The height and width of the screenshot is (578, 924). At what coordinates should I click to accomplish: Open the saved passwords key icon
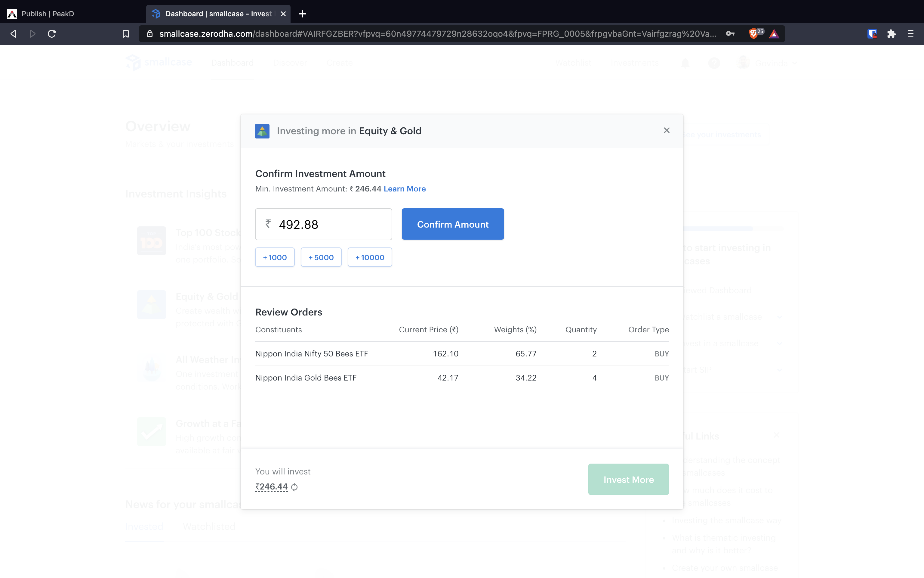[x=730, y=34]
